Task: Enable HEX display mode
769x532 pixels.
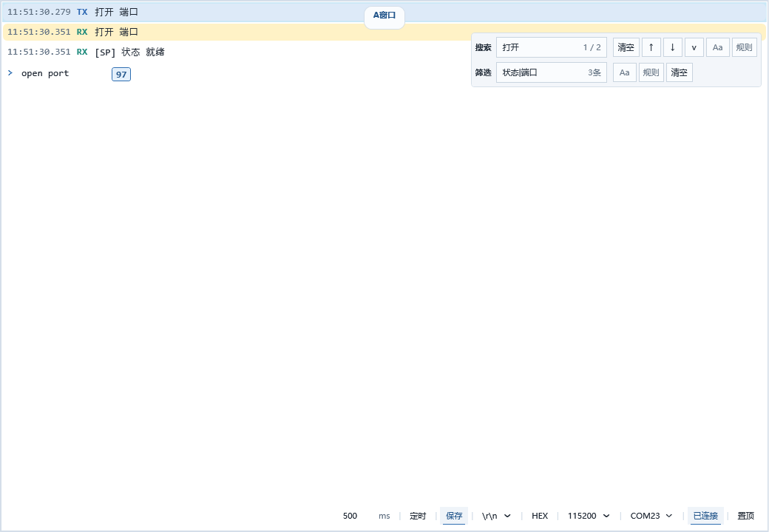Action: click(x=540, y=516)
